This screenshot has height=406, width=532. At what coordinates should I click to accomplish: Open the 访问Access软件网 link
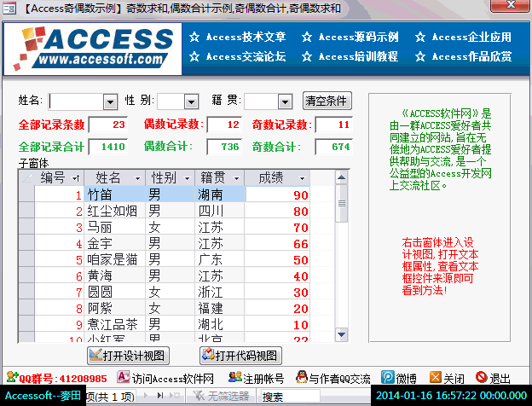173,378
